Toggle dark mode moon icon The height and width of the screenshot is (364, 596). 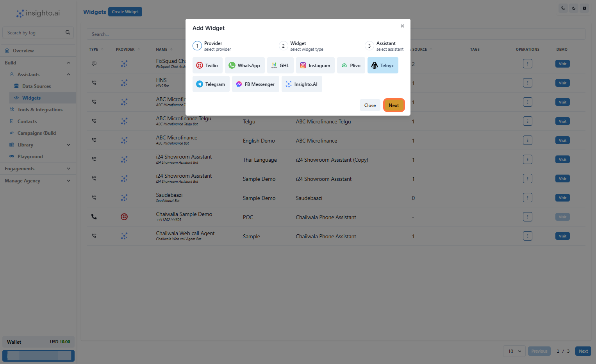point(574,8)
